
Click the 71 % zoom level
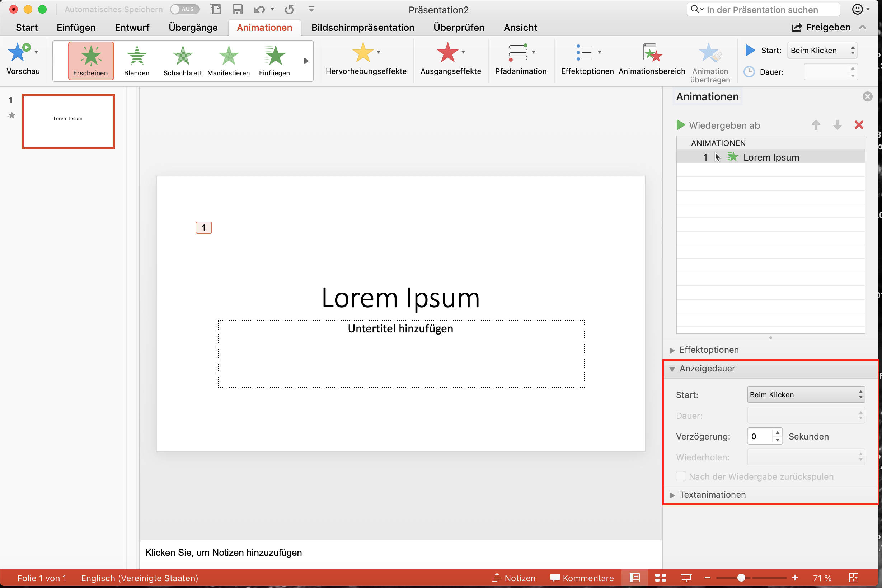click(822, 578)
